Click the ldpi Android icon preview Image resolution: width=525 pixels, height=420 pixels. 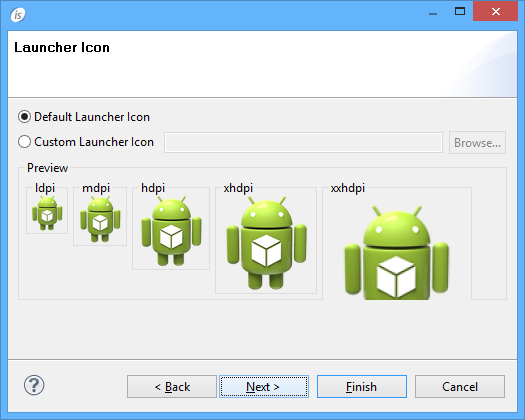pos(47,213)
